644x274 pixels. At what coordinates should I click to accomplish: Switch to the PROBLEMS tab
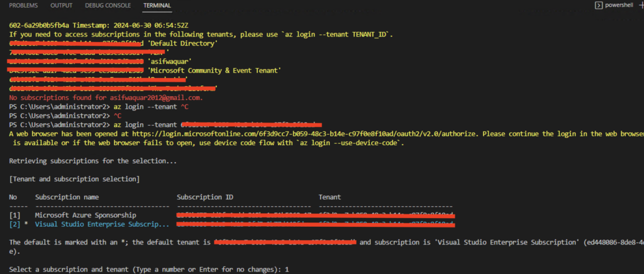click(x=23, y=6)
